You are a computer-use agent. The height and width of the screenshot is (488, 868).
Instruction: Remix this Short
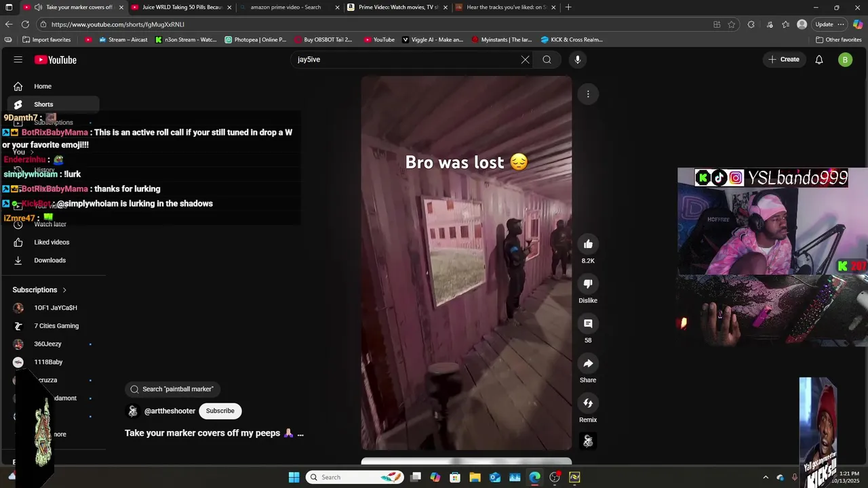point(588,403)
